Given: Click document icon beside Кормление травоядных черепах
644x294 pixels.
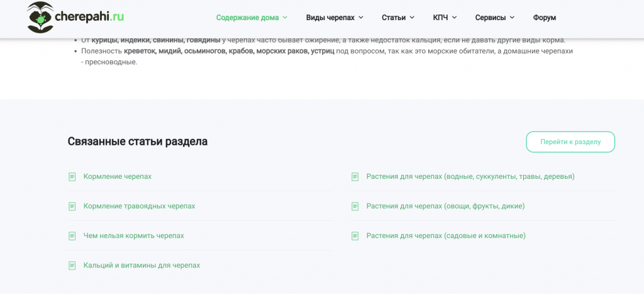Looking at the screenshot, I should click(72, 206).
